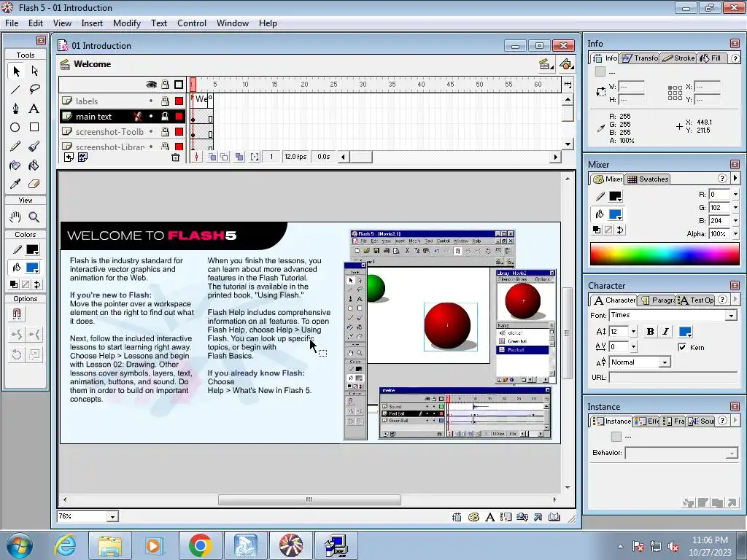This screenshot has width=747, height=560.
Task: Click Default Colors button in Mixer
Action: [597, 230]
